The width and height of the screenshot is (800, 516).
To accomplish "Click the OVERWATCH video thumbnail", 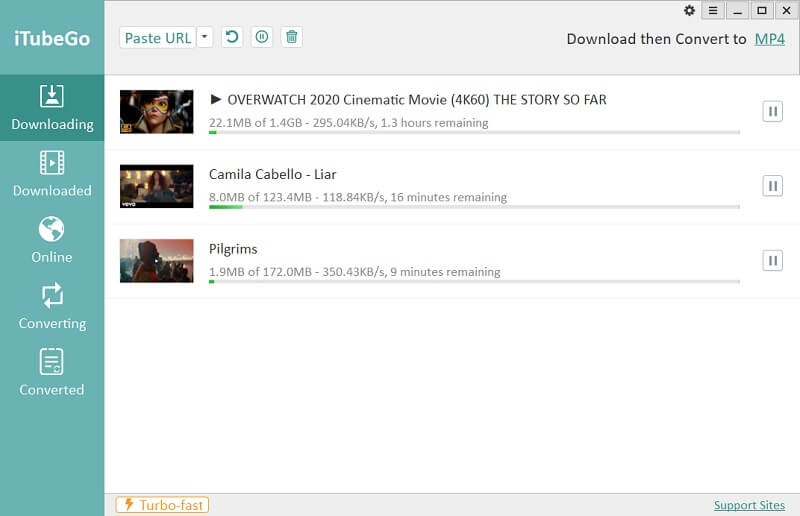I will pyautogui.click(x=157, y=112).
